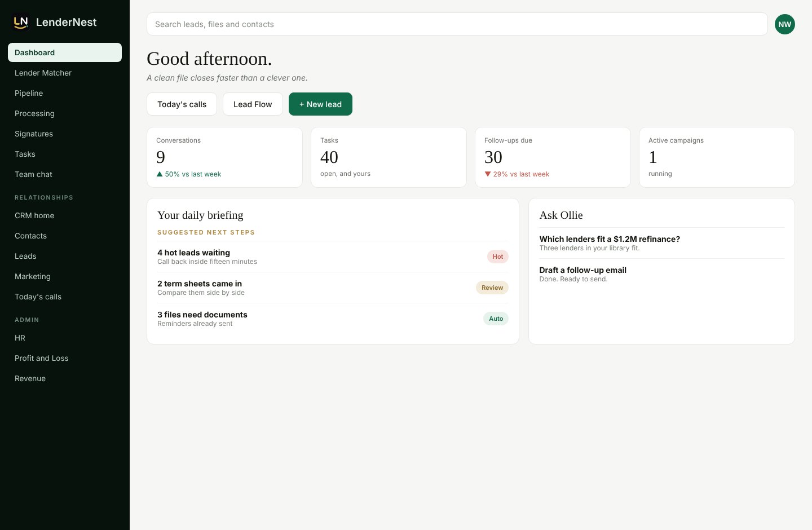This screenshot has width=812, height=530.
Task: Create a new lead with + New lead
Action: pos(320,104)
